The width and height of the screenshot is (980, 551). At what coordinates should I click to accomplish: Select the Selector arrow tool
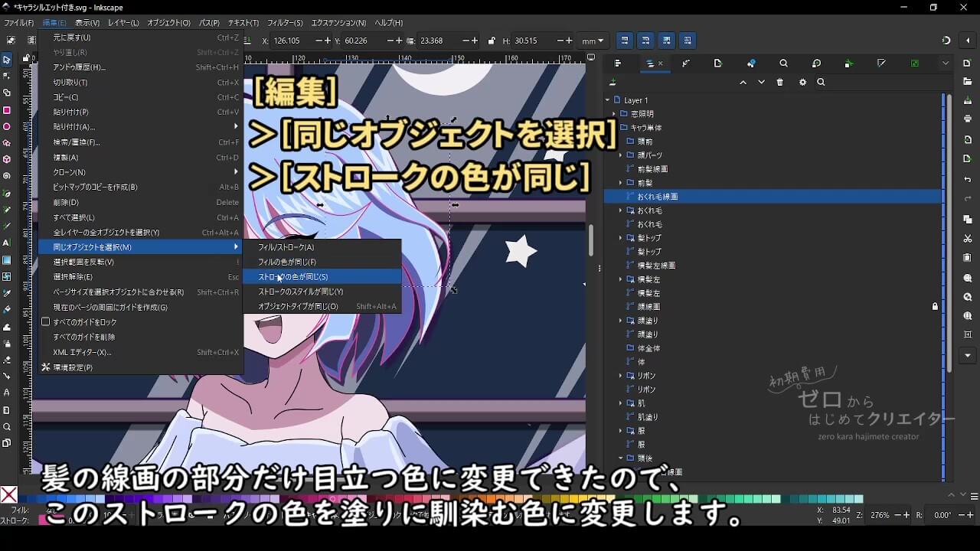(7, 59)
